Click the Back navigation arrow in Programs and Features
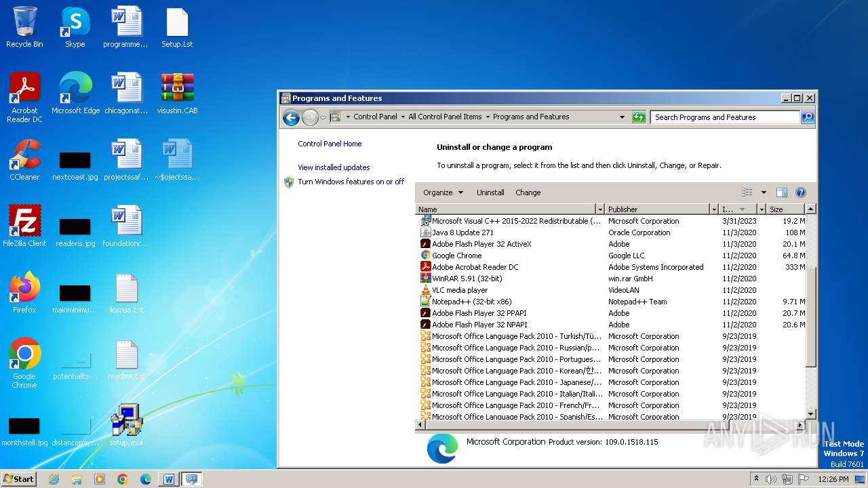The height and width of the screenshot is (488, 868). click(291, 117)
